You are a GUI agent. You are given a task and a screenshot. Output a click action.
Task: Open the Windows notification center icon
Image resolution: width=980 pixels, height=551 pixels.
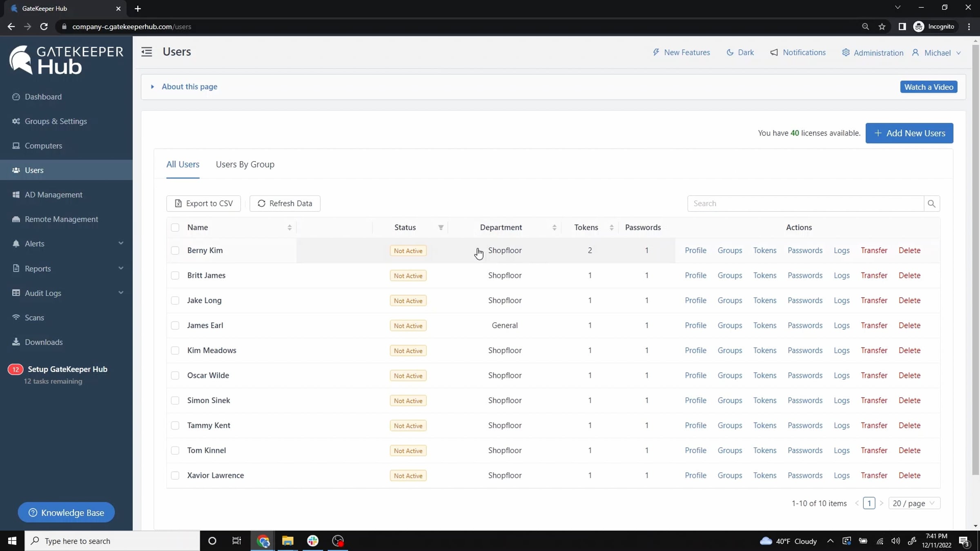click(965, 541)
